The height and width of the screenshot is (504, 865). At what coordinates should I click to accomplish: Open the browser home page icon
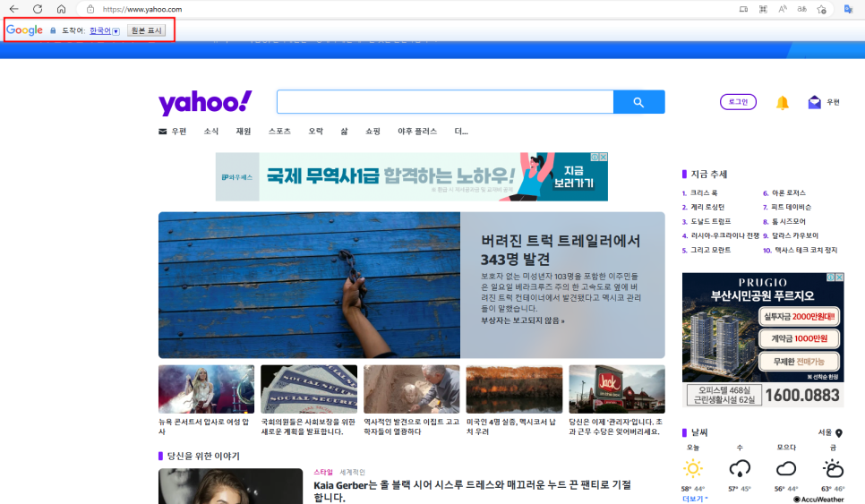point(61,9)
